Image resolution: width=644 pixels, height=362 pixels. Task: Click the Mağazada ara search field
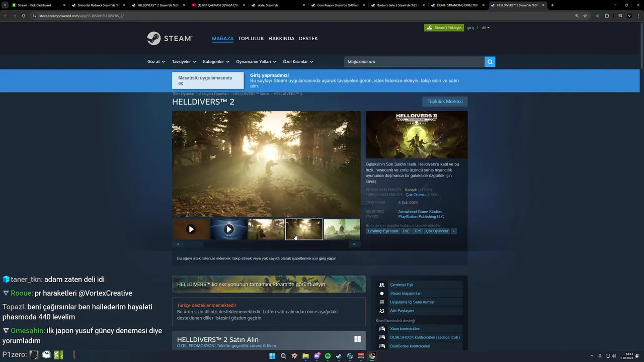414,62
